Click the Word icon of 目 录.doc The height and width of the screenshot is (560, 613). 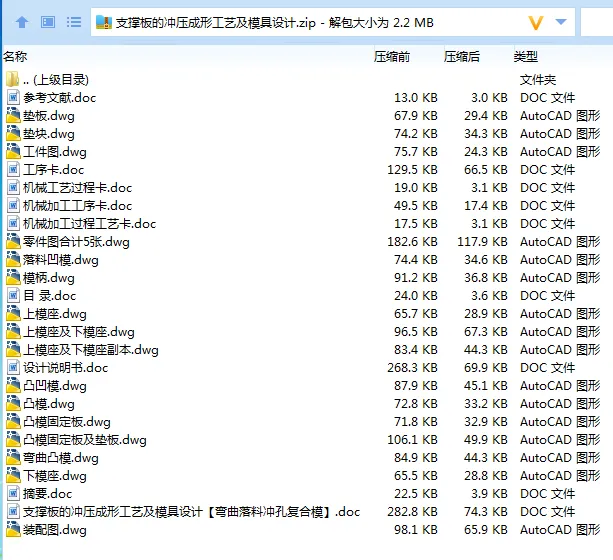tap(13, 295)
